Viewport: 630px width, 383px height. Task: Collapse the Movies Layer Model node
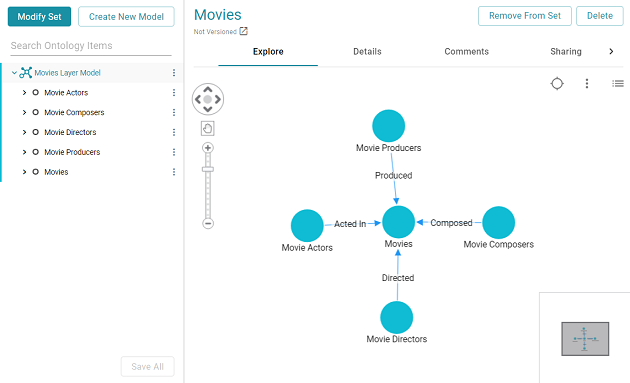tap(14, 73)
